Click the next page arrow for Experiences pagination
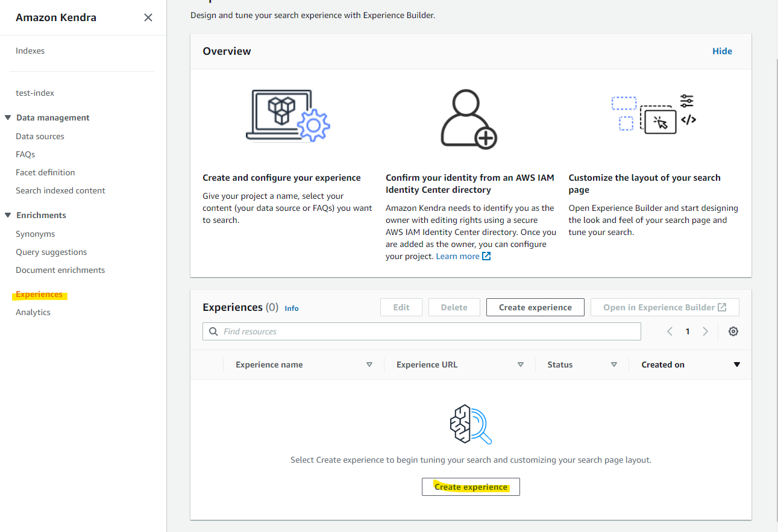This screenshot has height=532, width=778. click(705, 331)
